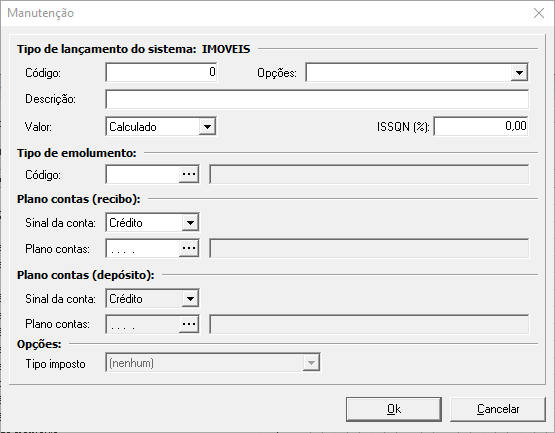The height and width of the screenshot is (433, 555).
Task: Click the recibo Plano contas code field
Action: tap(143, 248)
